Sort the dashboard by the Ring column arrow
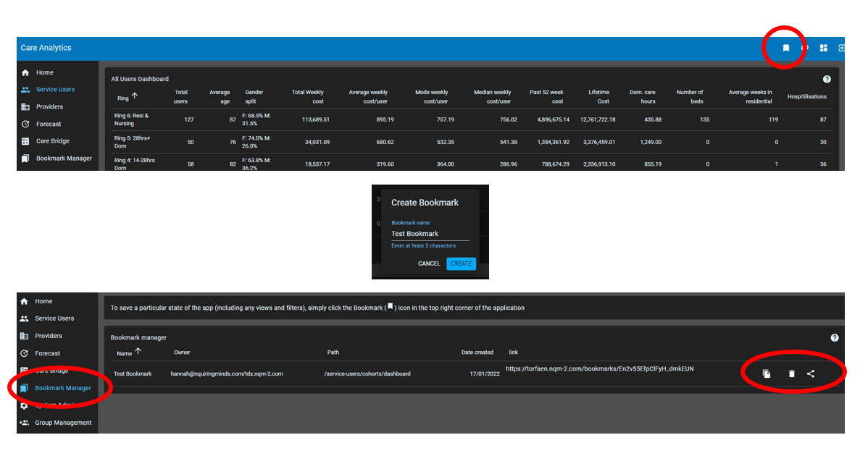The width and height of the screenshot is (868, 456). [x=135, y=96]
